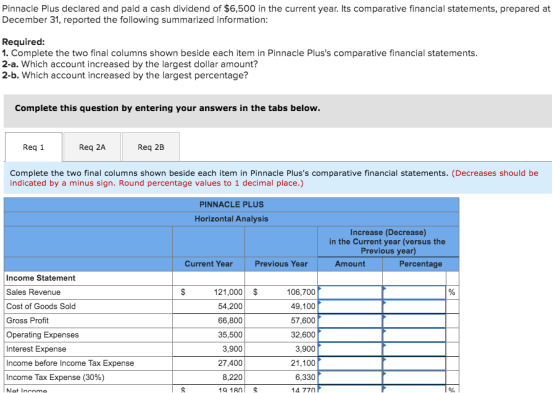
Task: Click the current year value 121,000
Action: click(228, 292)
